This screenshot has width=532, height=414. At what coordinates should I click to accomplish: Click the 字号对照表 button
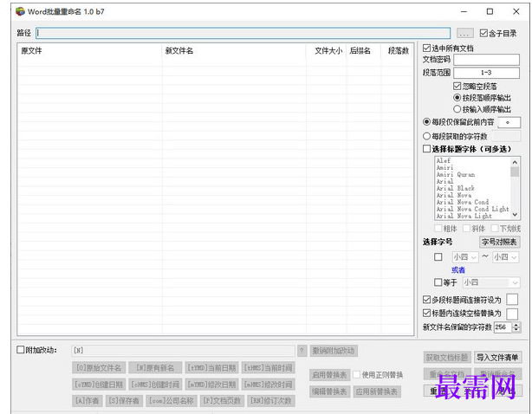pyautogui.click(x=499, y=242)
